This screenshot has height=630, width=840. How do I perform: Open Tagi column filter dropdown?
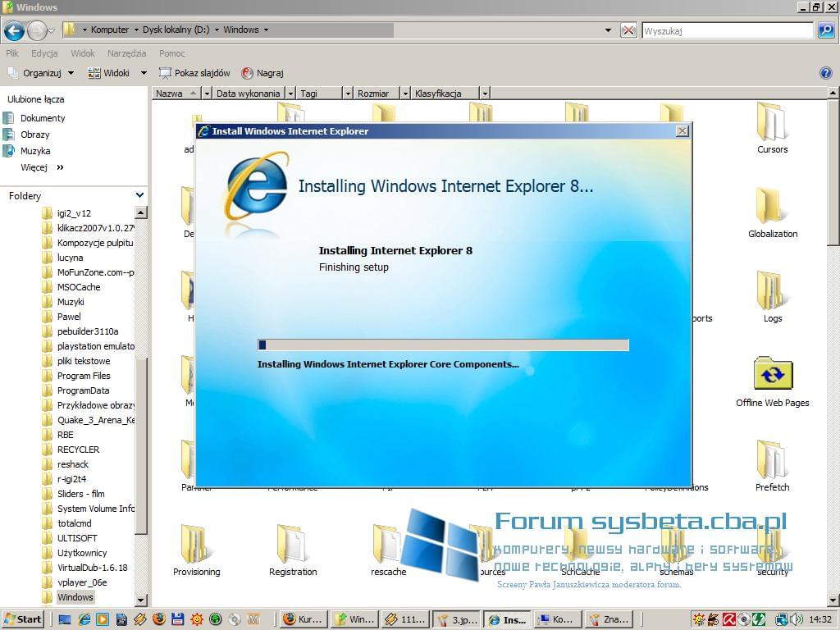click(348, 94)
